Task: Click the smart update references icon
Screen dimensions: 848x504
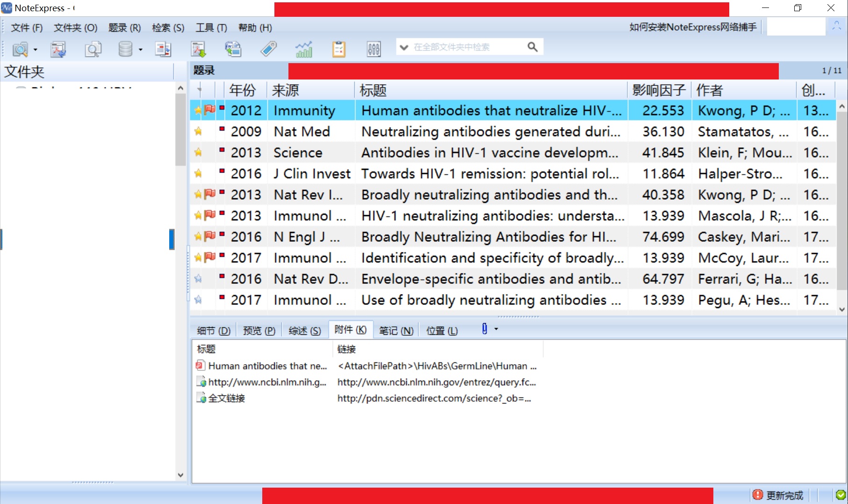Action: 163,49
